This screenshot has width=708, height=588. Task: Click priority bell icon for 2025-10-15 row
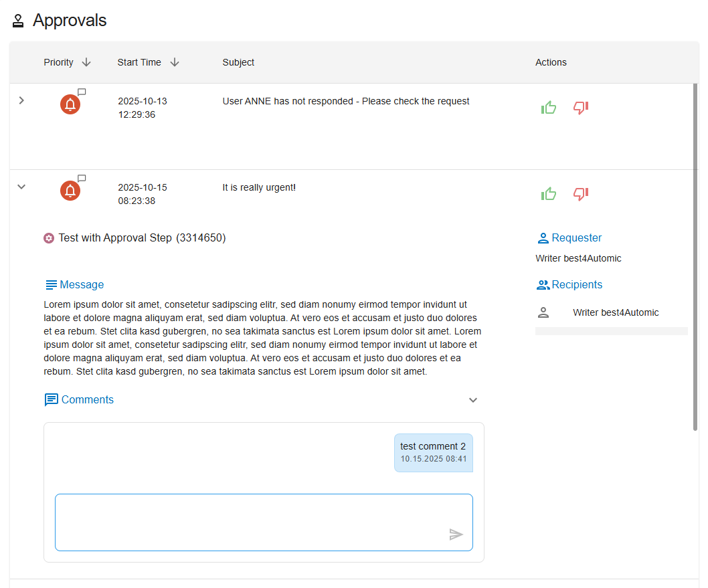[x=70, y=191]
